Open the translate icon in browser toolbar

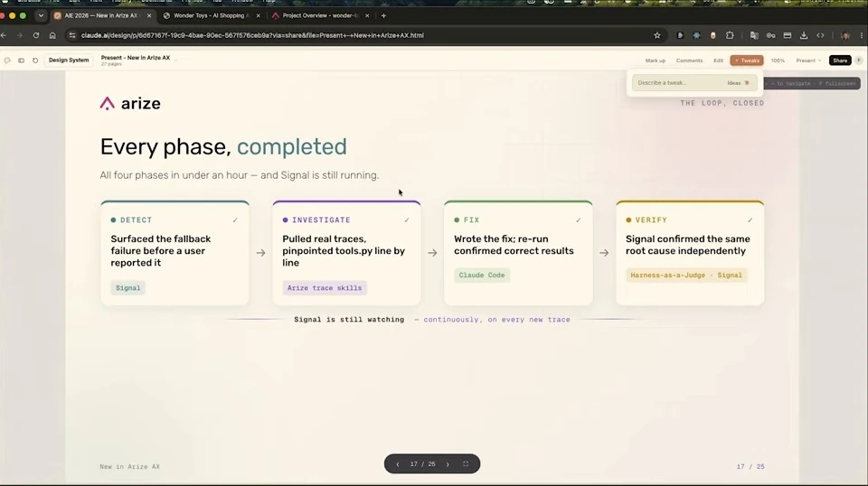(754, 35)
